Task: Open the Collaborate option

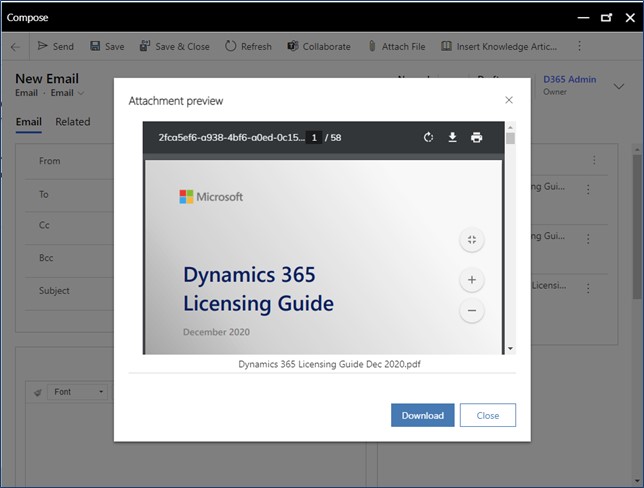Action: point(319,46)
